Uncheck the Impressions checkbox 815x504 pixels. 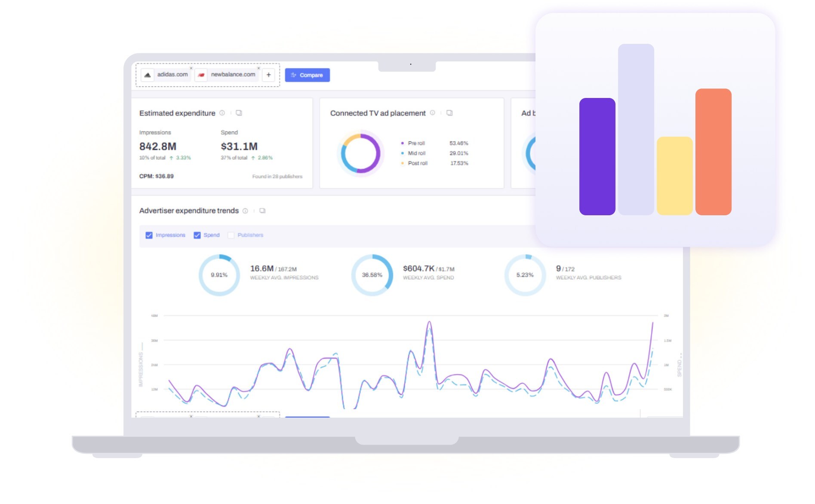click(x=149, y=235)
